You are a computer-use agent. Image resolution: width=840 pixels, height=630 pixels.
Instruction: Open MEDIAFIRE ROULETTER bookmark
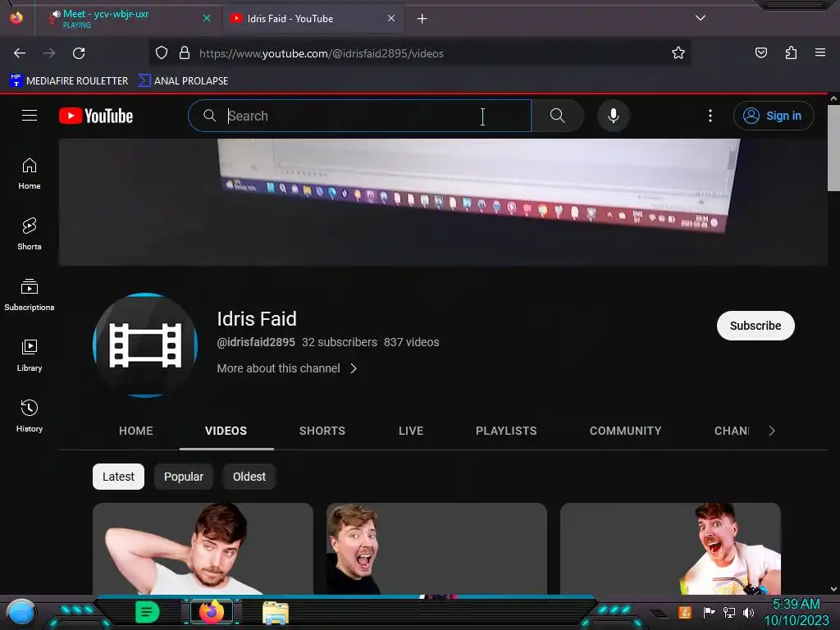(69, 81)
